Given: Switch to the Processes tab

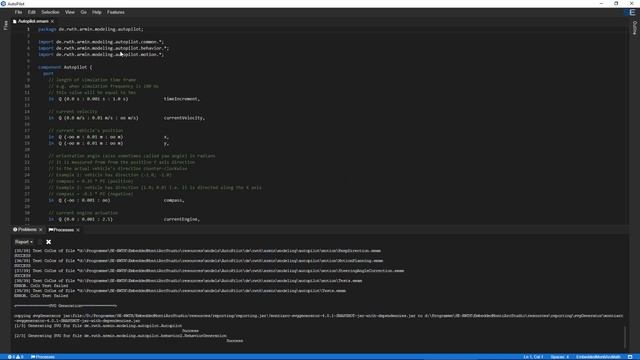Looking at the screenshot, I should [x=64, y=230].
